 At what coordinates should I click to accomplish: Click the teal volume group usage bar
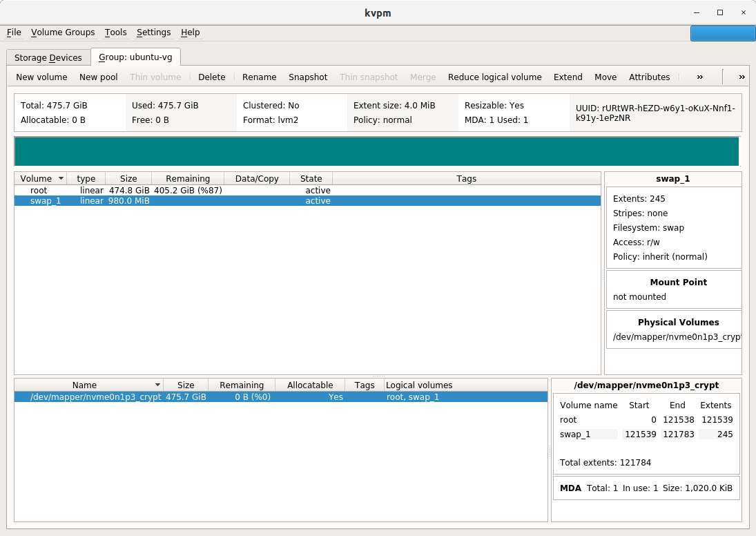click(x=376, y=151)
